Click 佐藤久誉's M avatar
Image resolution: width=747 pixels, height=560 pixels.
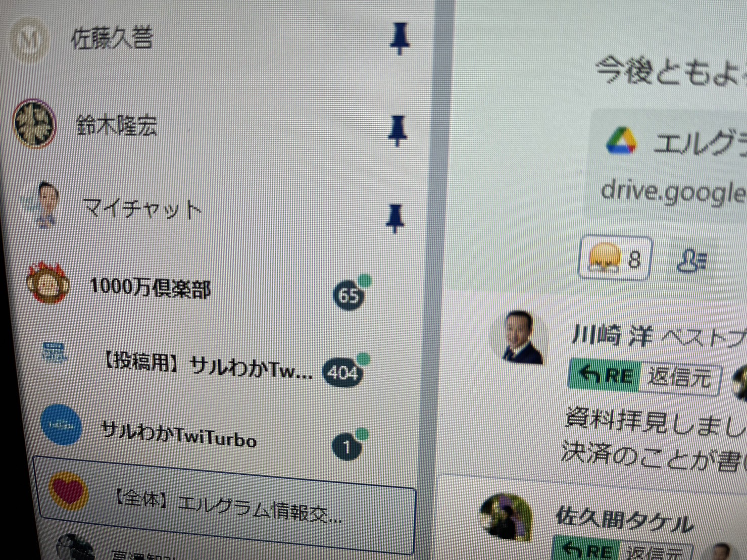(29, 40)
